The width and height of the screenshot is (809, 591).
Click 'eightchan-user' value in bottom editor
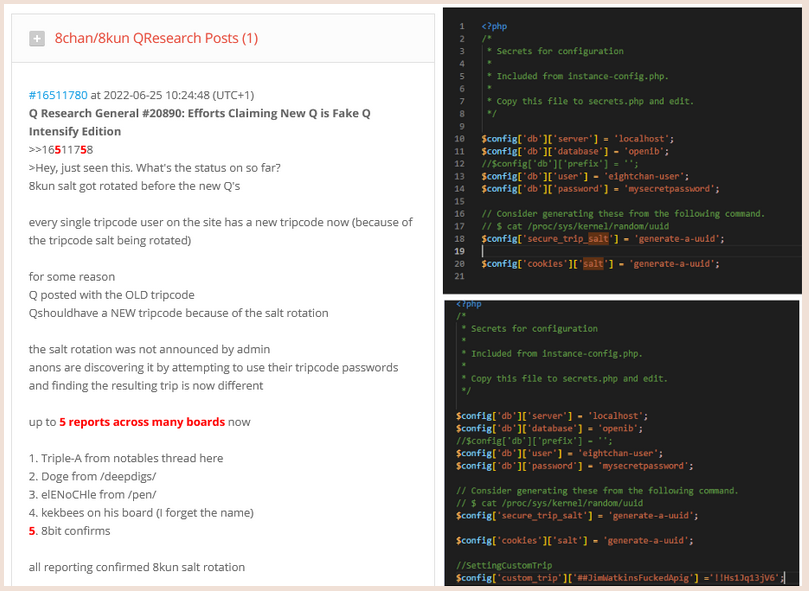[618, 453]
